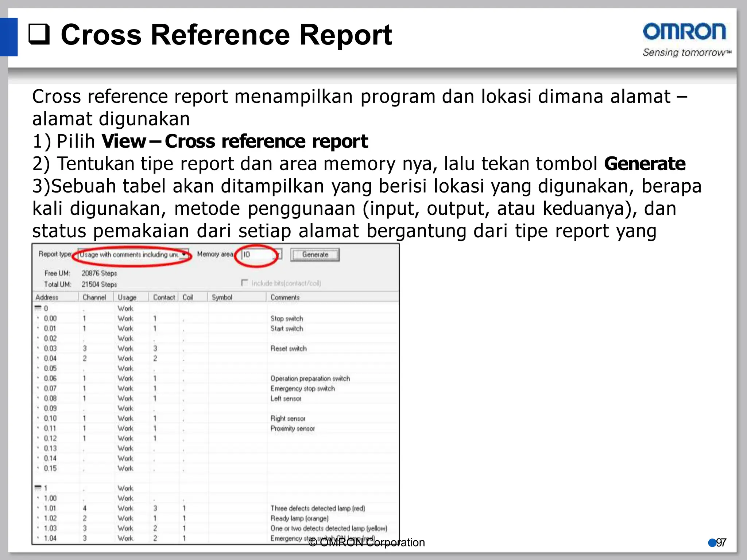Click the 'Start switch' comment
The height and width of the screenshot is (560, 747).
click(x=287, y=328)
